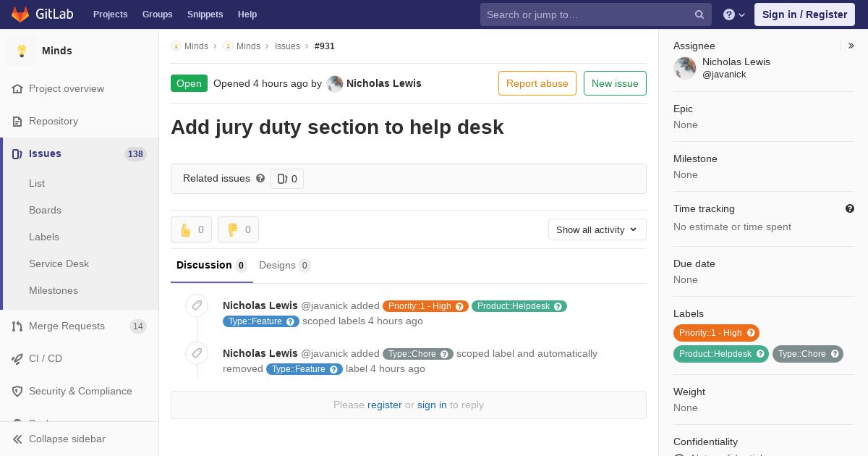
Task: Click the search magnifier icon
Action: point(699,14)
